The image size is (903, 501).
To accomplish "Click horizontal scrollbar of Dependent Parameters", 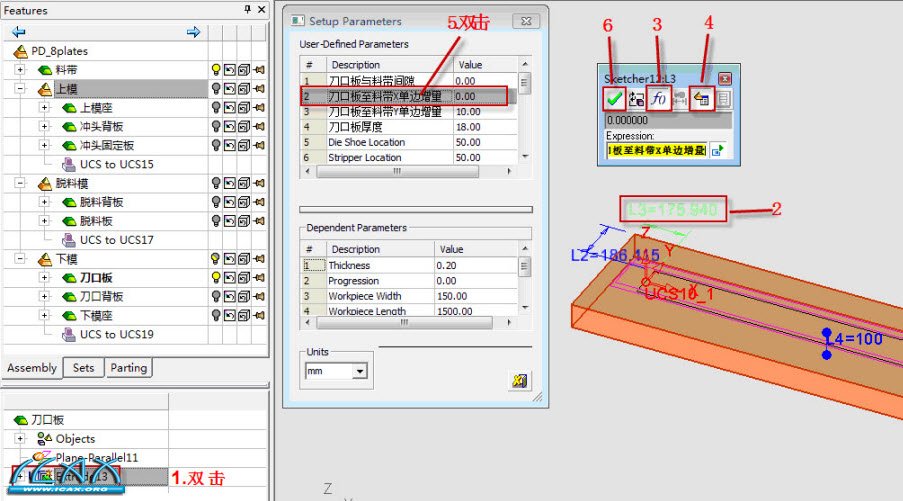I will [x=404, y=322].
